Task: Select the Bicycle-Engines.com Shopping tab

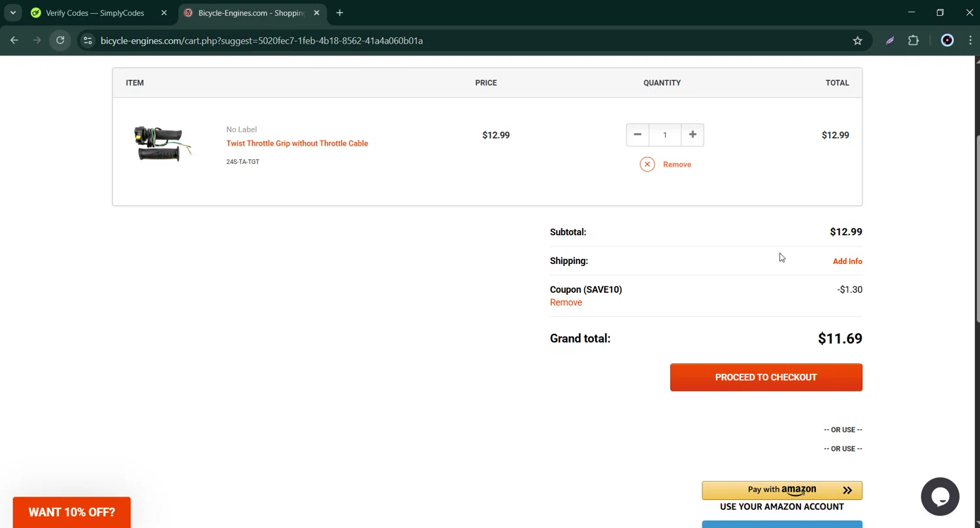Action: pos(251,12)
